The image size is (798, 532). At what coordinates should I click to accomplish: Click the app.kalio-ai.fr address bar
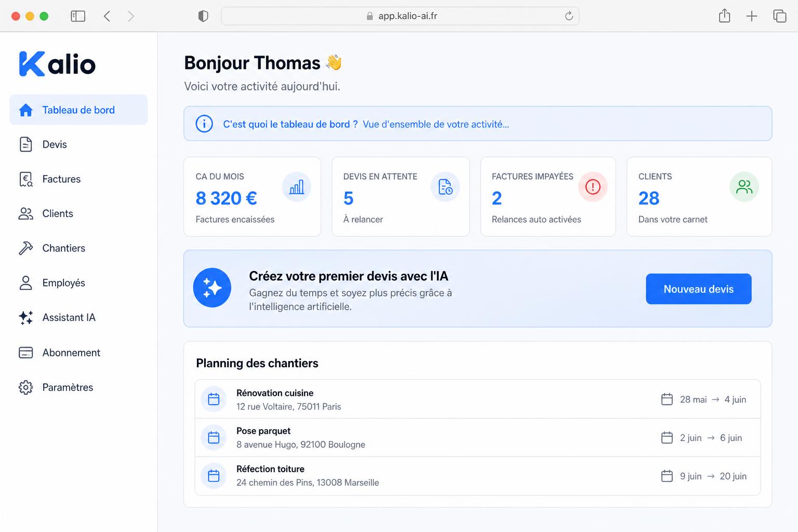[x=400, y=16]
